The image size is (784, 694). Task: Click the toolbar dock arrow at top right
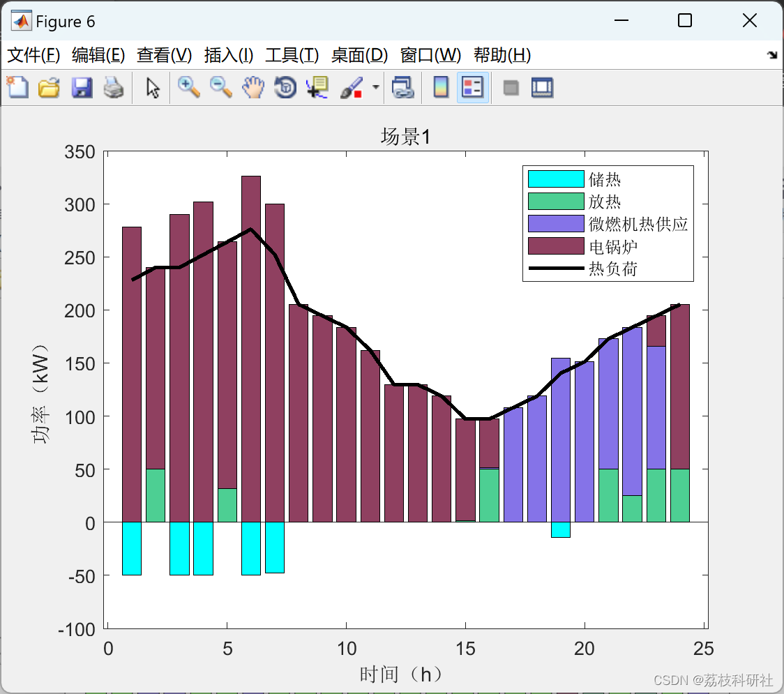click(773, 55)
